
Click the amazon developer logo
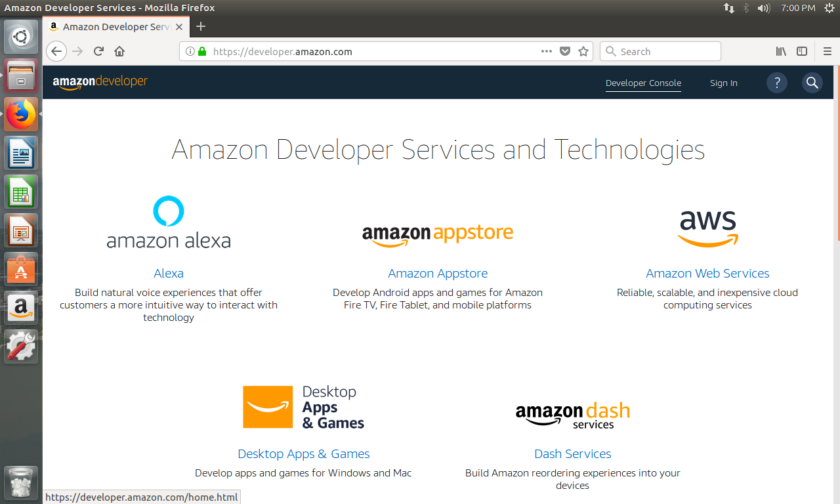pyautogui.click(x=100, y=83)
